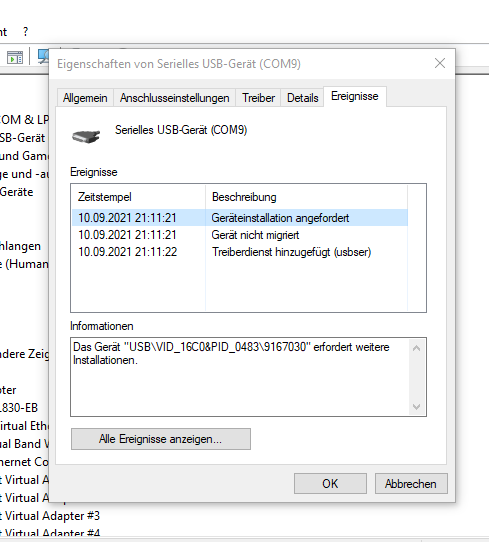Click the scroll up arrow in Informationen box
The width and height of the screenshot is (489, 542).
[x=416, y=348]
